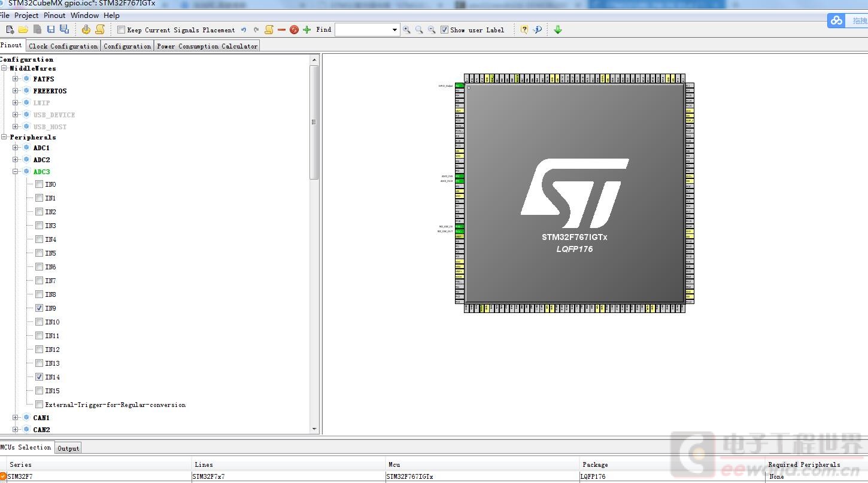Select the LQFP176 package table cell
Image resolution: width=868 pixels, height=483 pixels.
(672, 476)
